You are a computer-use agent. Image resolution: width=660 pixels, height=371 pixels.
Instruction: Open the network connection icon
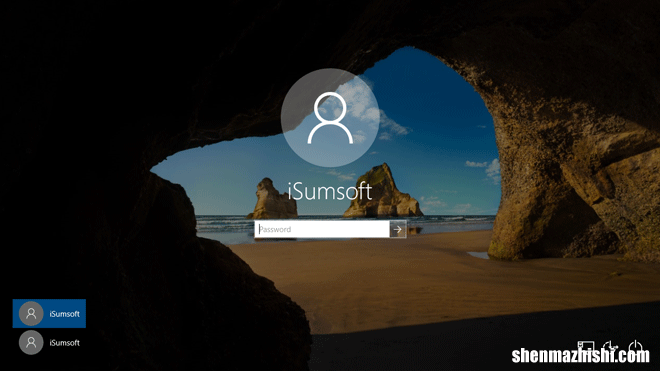tap(586, 347)
